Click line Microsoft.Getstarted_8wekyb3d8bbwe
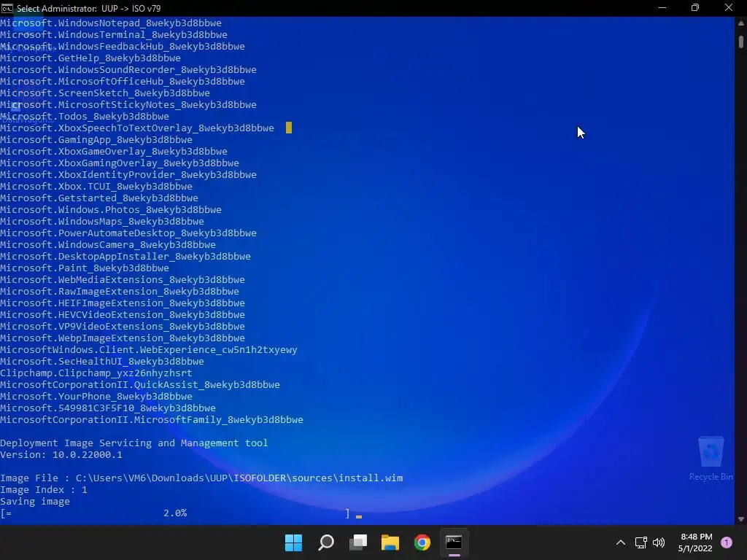This screenshot has width=747, height=560. pyautogui.click(x=99, y=198)
